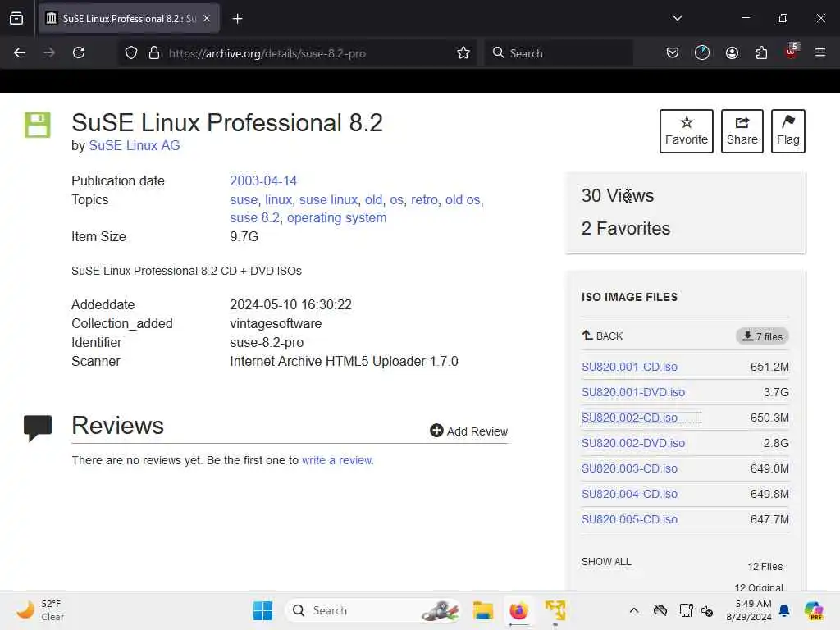
Task: Open taskbar clock 5:49 AM
Action: [x=749, y=610]
